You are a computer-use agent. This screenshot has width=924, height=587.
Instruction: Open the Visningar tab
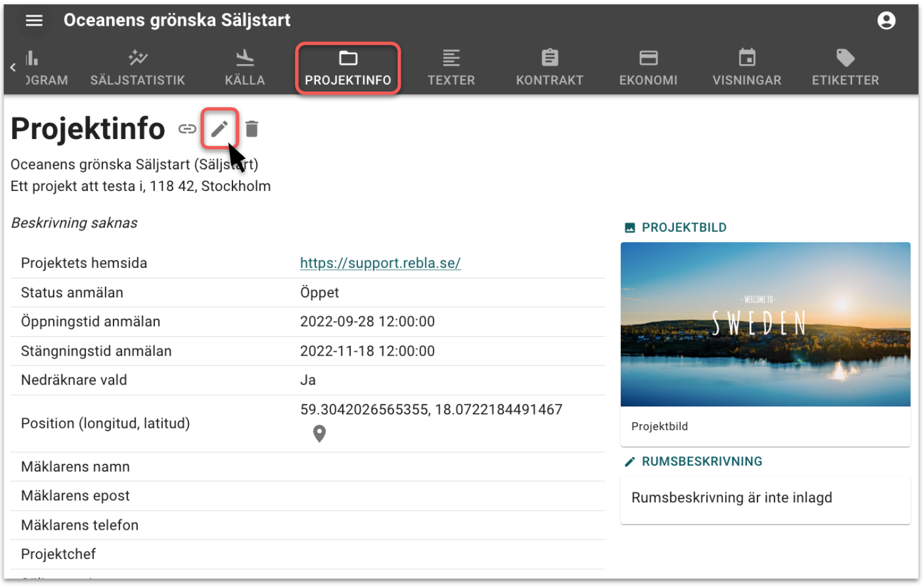747,68
